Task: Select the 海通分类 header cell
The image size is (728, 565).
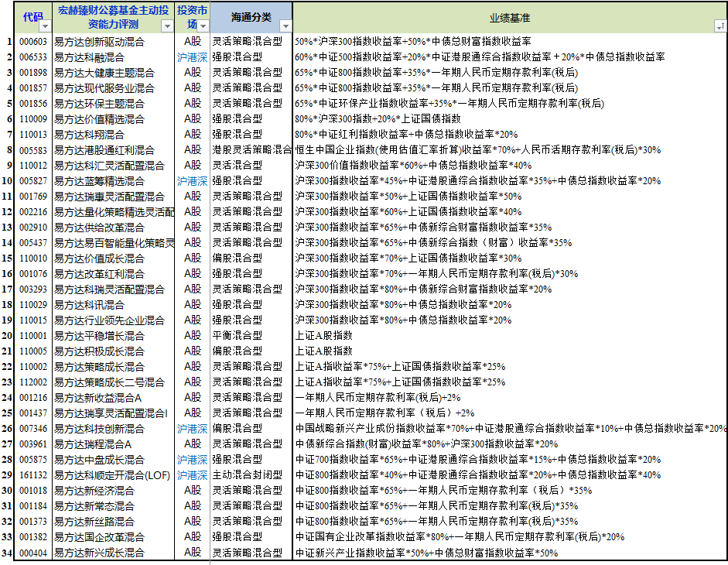Action: pyautogui.click(x=251, y=17)
